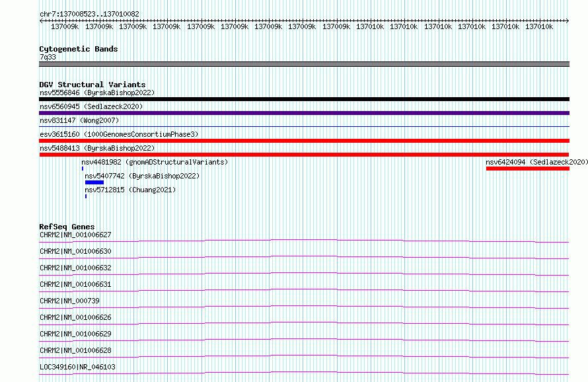
Task: Click the chr7:137008523..137010082 coordinates label
Action: click(89, 14)
